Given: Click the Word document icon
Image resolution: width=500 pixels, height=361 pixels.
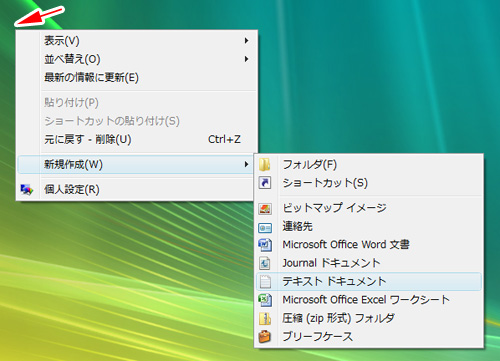Looking at the screenshot, I should pos(265,245).
